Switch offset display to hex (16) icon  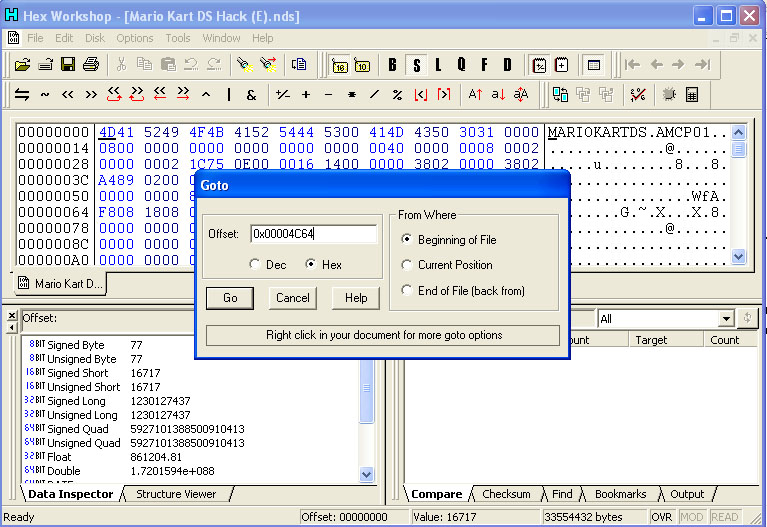point(339,65)
